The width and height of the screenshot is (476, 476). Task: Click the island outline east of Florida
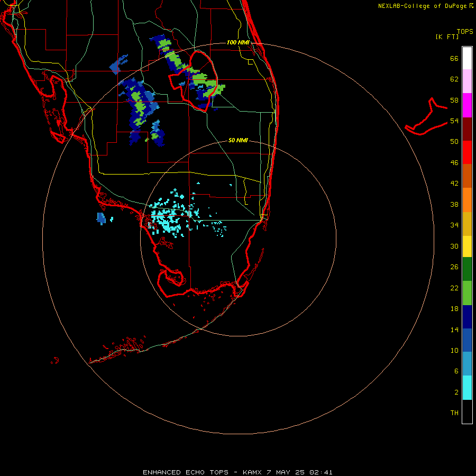[426, 117]
